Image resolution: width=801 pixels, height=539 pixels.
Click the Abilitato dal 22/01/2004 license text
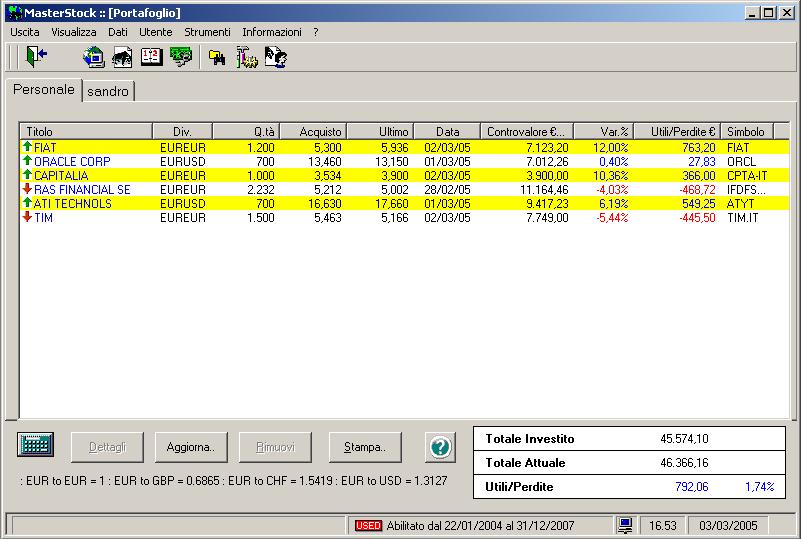pyautogui.click(x=480, y=525)
